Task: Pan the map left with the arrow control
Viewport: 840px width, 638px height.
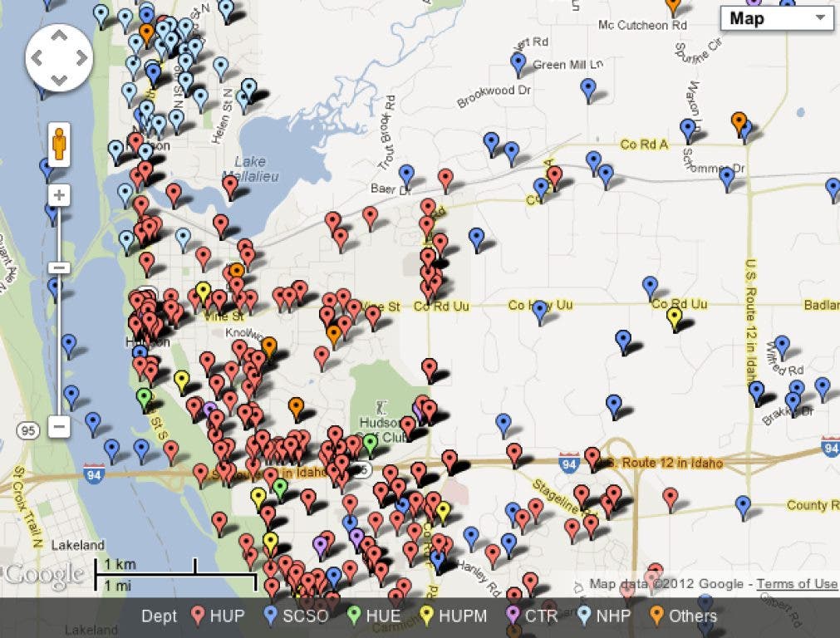Action: [x=37, y=58]
